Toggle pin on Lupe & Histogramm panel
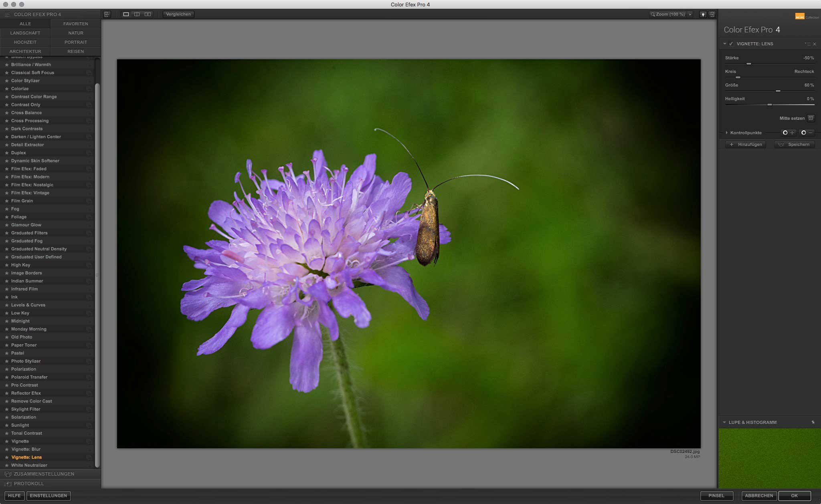The width and height of the screenshot is (821, 504). point(813,422)
